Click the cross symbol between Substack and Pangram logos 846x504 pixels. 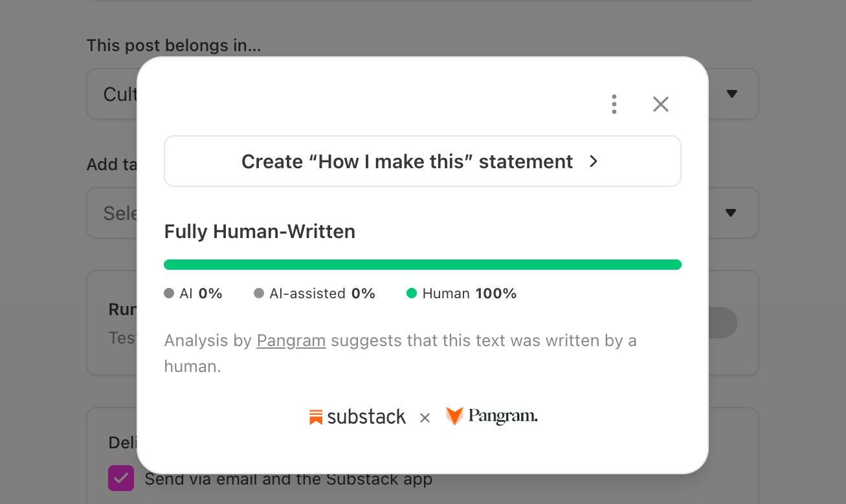coord(425,418)
